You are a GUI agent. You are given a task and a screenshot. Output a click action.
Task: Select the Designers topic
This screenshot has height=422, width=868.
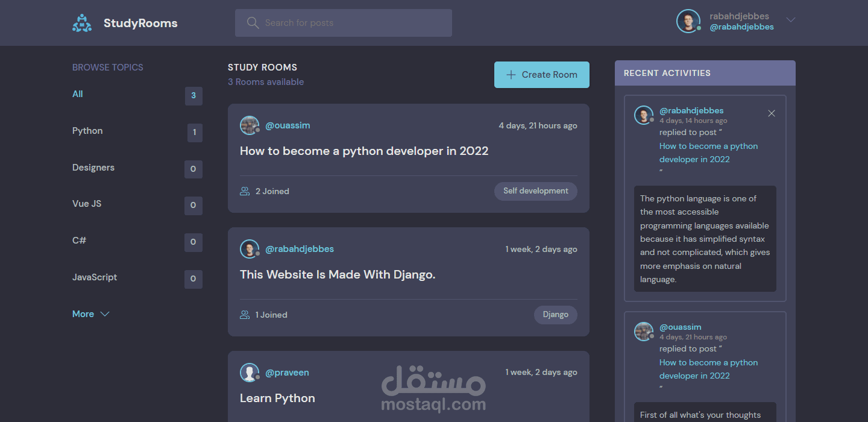93,167
